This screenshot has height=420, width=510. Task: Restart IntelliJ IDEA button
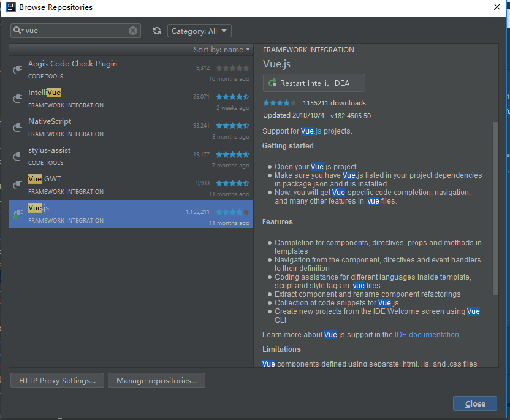(x=314, y=83)
